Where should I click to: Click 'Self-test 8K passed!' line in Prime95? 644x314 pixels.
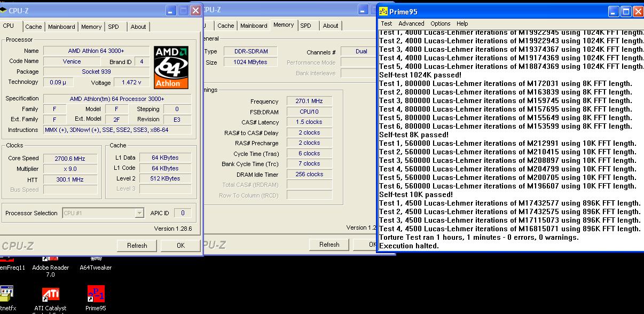click(x=414, y=135)
